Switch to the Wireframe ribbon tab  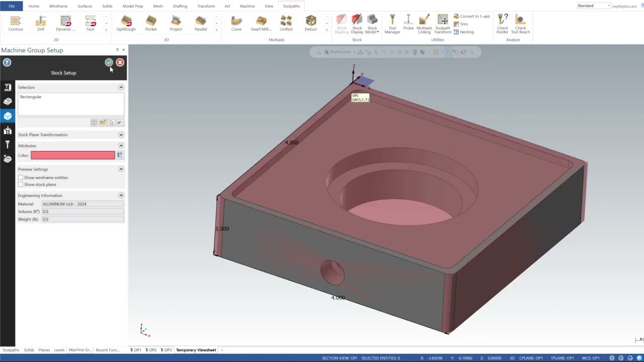click(58, 6)
